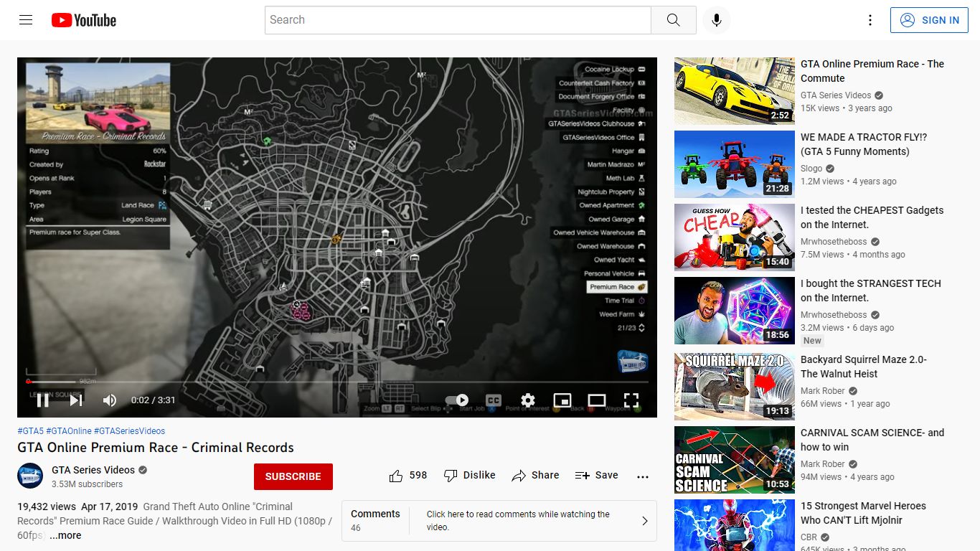
Task: Click the SUBSCRIBE button
Action: pos(293,476)
